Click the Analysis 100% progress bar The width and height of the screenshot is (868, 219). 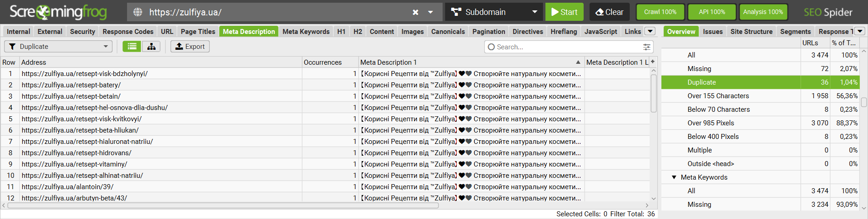[x=763, y=12]
